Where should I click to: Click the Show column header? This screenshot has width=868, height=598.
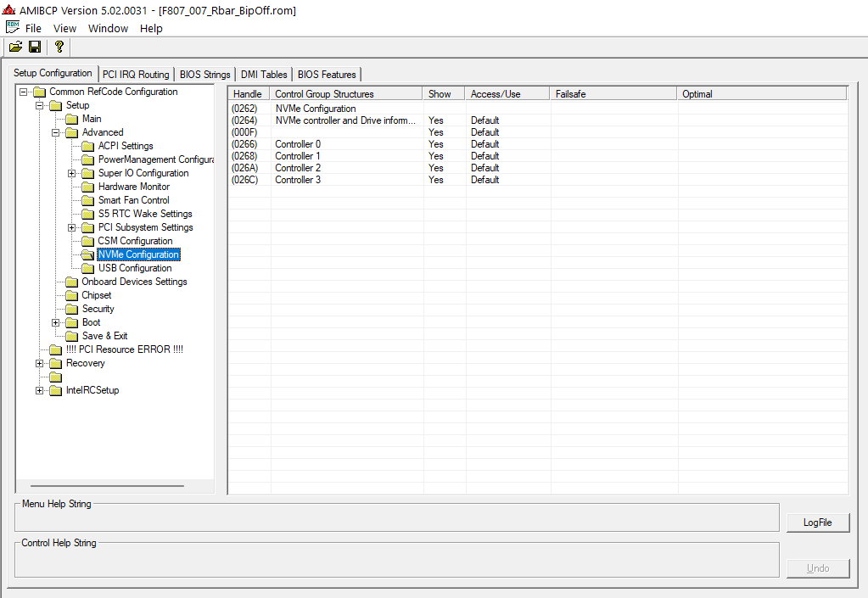pos(444,94)
